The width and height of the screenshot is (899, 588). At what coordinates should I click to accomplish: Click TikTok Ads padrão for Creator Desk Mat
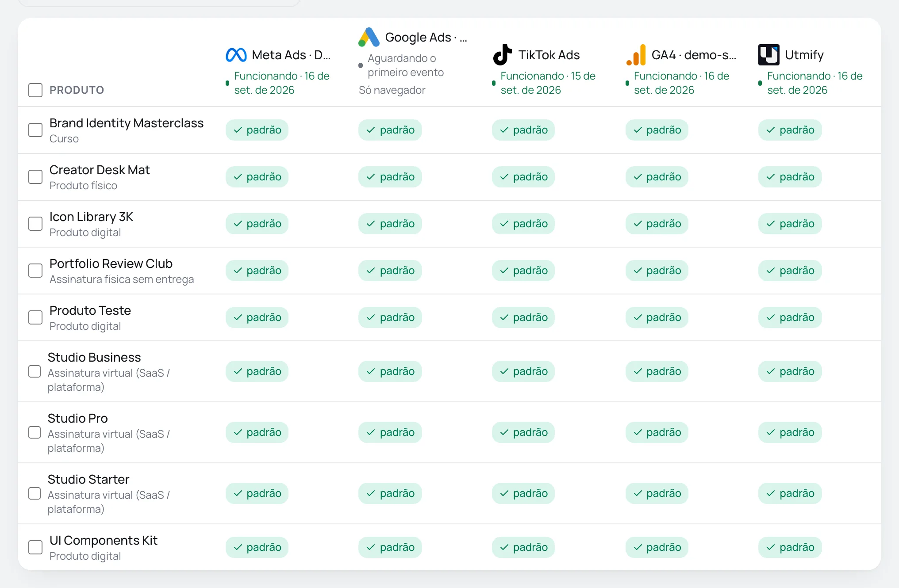(523, 177)
